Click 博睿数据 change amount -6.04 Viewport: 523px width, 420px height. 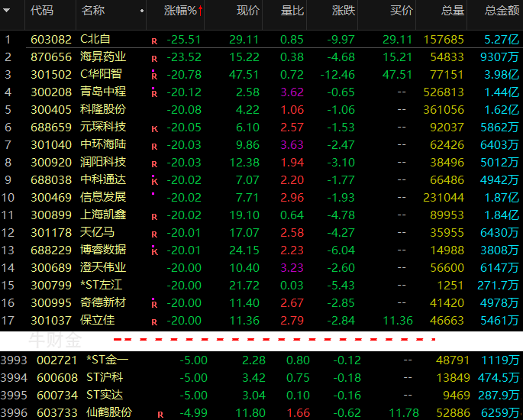coord(341,250)
